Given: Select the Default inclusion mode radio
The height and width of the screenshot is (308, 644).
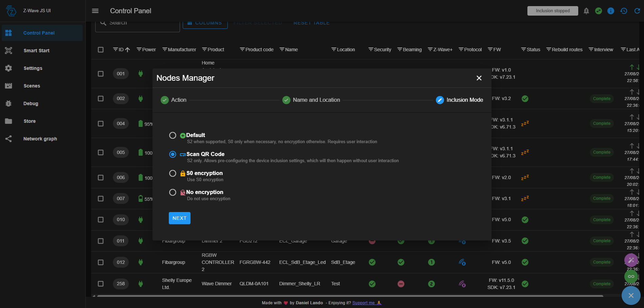Looking at the screenshot, I should tap(173, 135).
